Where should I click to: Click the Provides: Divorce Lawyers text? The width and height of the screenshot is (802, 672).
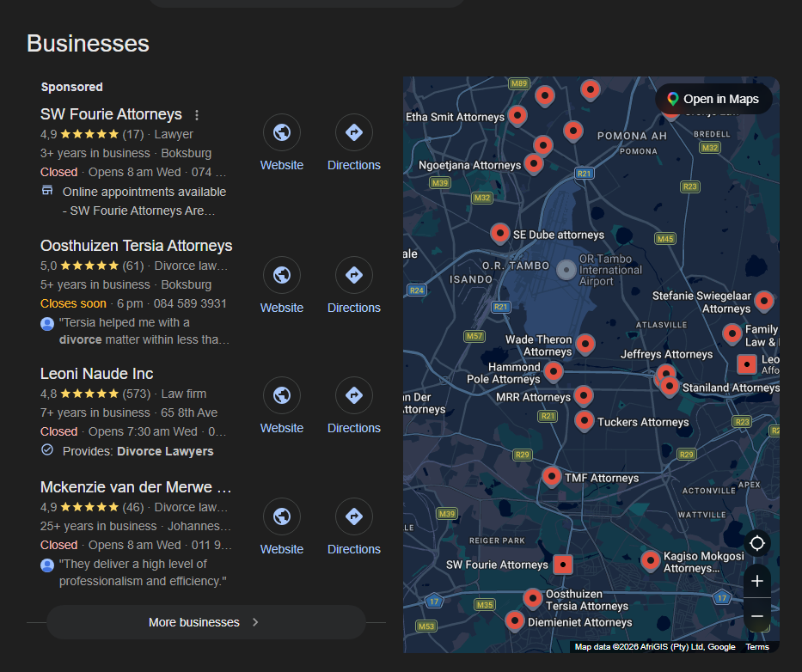(x=138, y=451)
